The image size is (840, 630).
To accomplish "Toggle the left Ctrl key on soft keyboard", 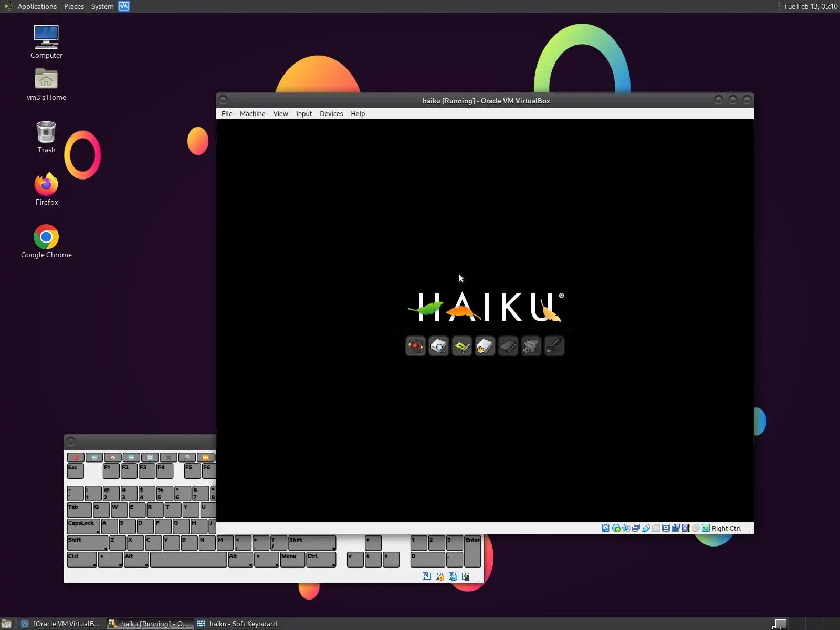I will click(x=81, y=560).
